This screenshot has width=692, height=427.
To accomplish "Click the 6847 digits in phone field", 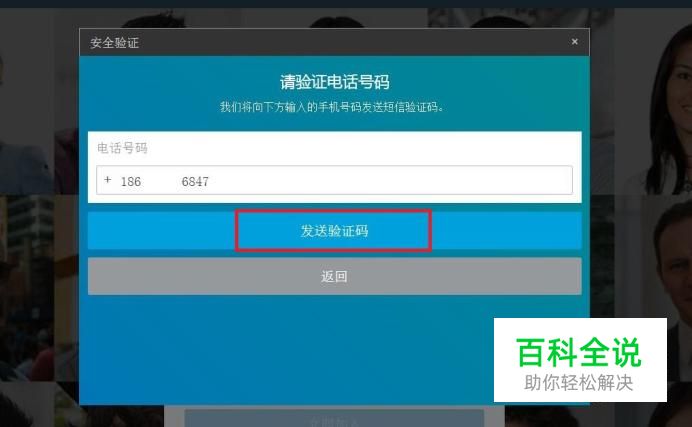I will coord(195,181).
